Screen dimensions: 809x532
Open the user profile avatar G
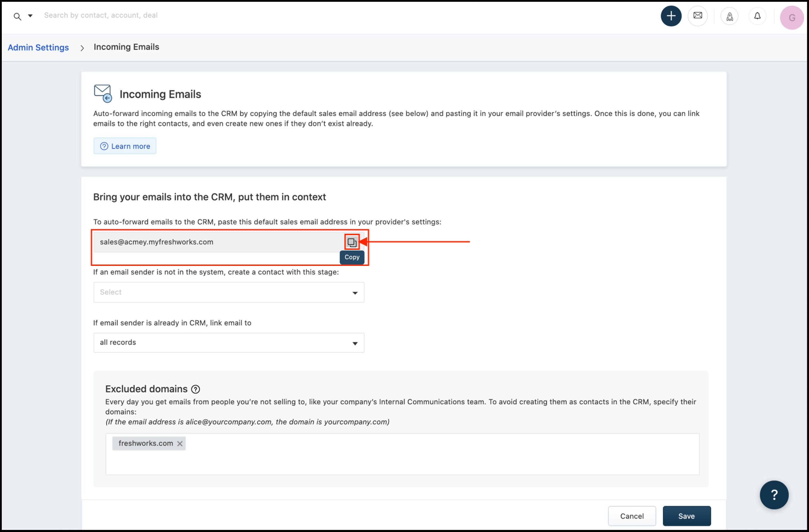[x=791, y=17]
